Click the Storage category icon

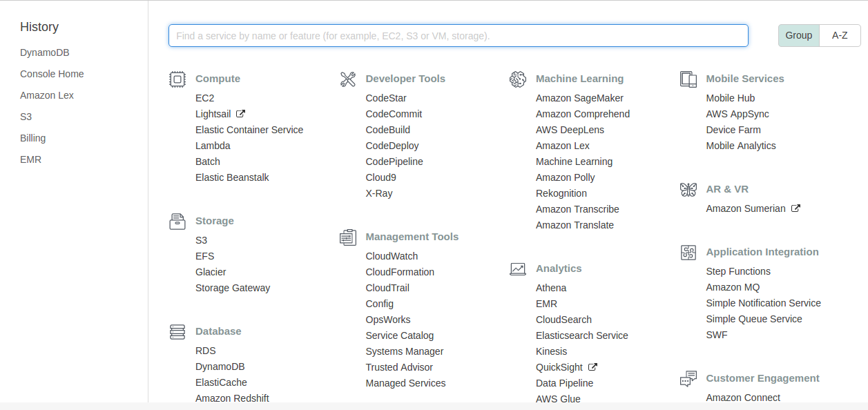point(177,222)
